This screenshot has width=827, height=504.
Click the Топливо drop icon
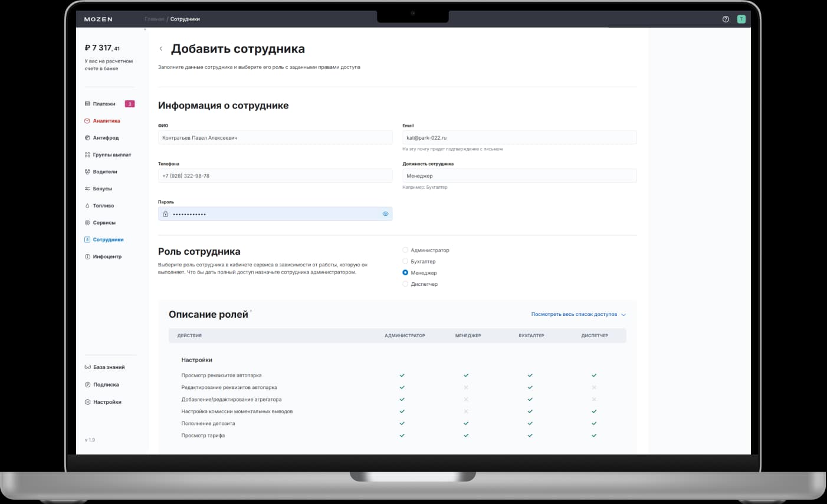tap(87, 206)
